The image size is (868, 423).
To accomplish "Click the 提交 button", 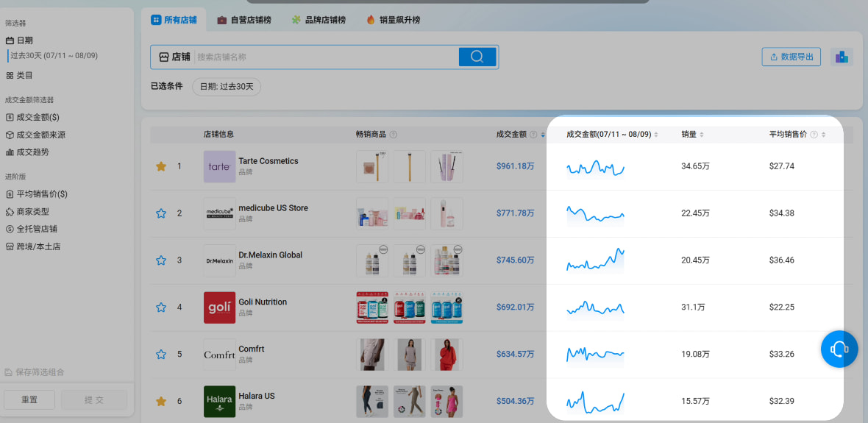I will coord(94,399).
